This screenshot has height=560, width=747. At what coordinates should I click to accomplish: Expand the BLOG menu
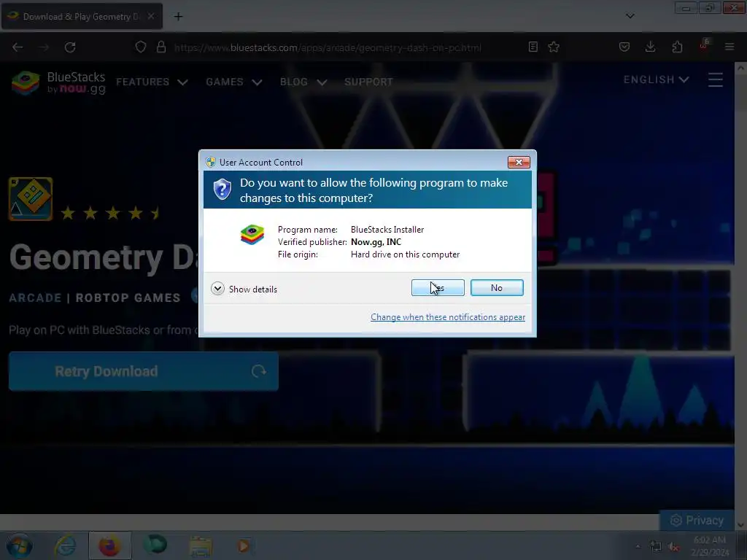coord(303,82)
